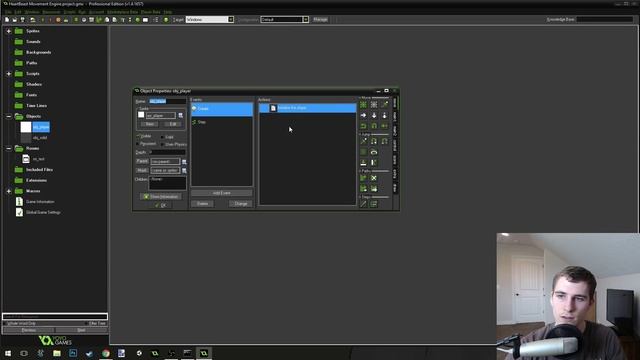640x360 pixels.
Task: Click the Delete event button
Action: tap(202, 204)
